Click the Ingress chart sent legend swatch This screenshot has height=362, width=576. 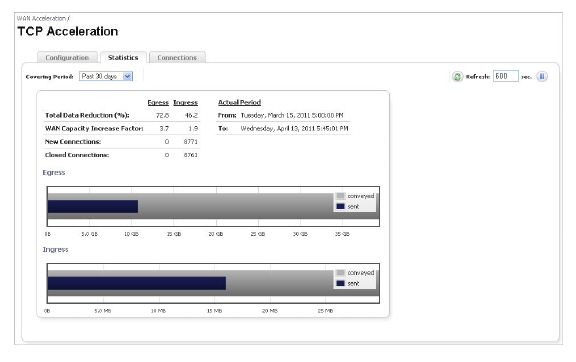[341, 283]
